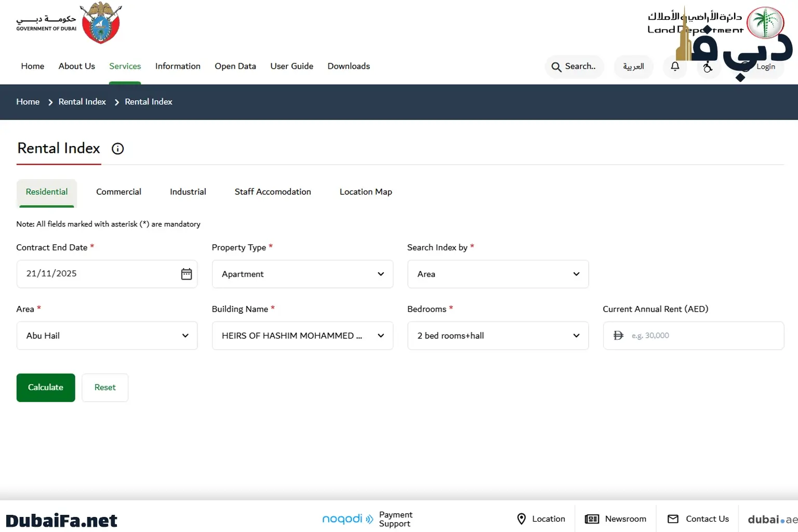The width and height of the screenshot is (798, 532).
Task: Open the Search Index by dropdown
Action: coord(498,274)
